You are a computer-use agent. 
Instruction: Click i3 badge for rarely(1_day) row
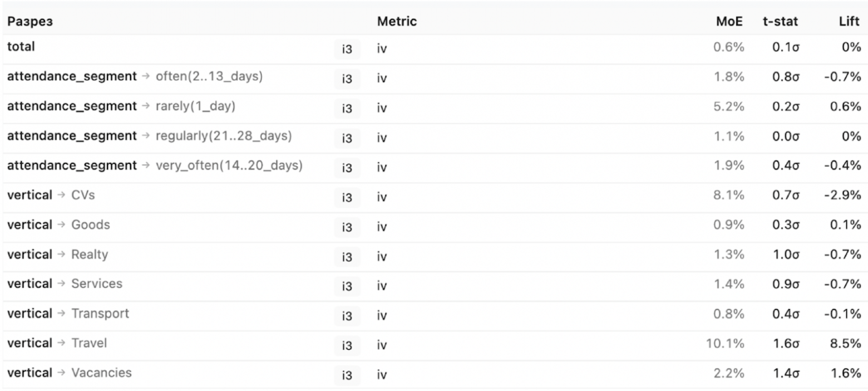(x=347, y=109)
